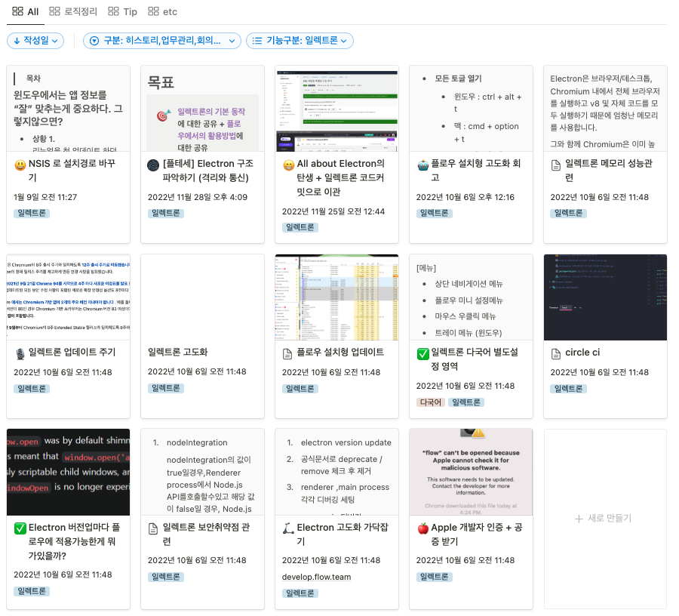Click the grinning emoji on All about Electron card
The image size is (679, 616).
(x=288, y=165)
